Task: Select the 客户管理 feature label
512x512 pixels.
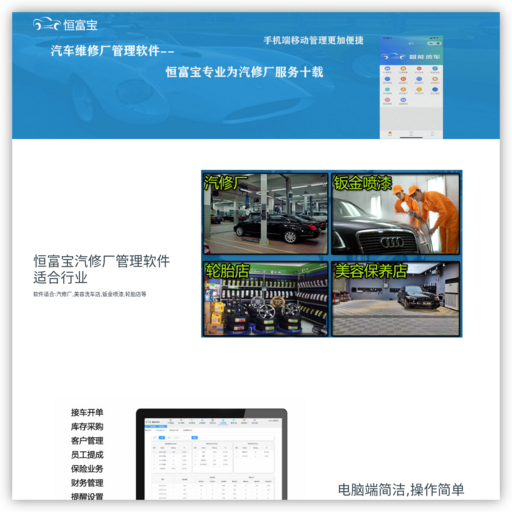Action: (x=87, y=441)
